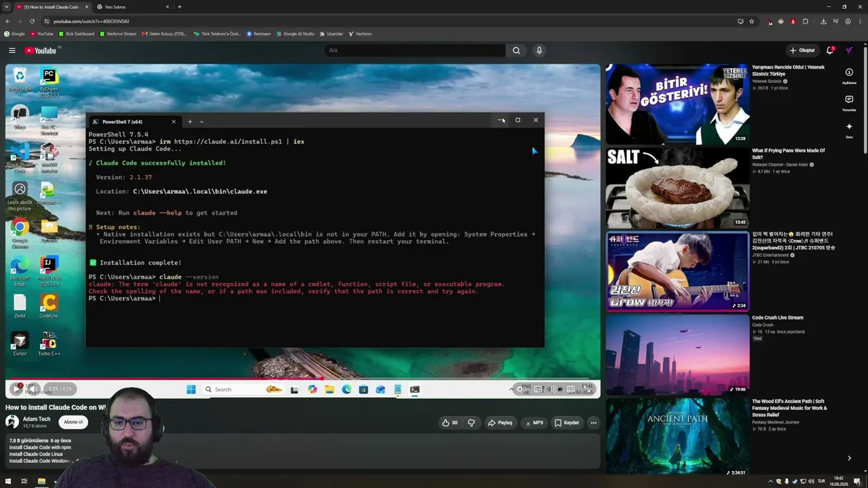Click the MP3 download button
The height and width of the screenshot is (488, 868).
(x=534, y=422)
